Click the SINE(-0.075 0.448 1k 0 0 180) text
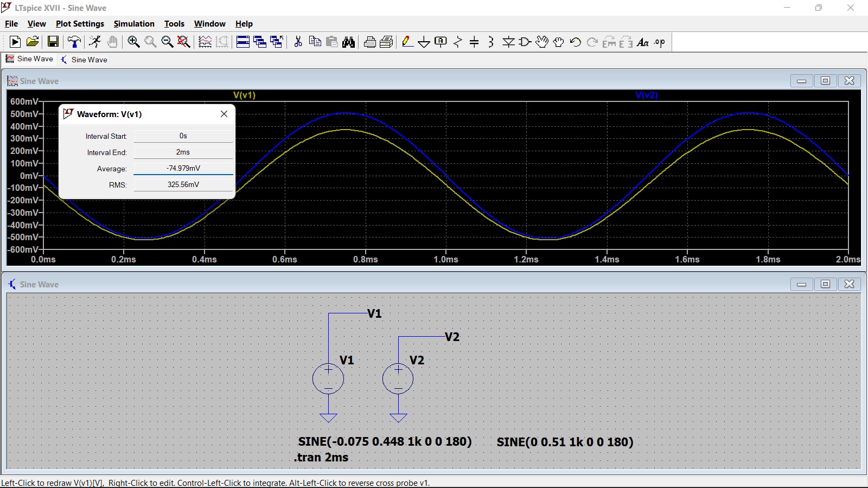Screen dimensions: 868x488 pos(385,441)
